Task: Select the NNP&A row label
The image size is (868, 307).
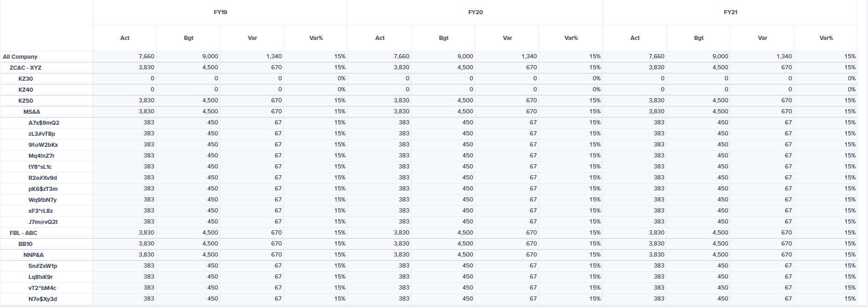Action: pyautogui.click(x=34, y=255)
